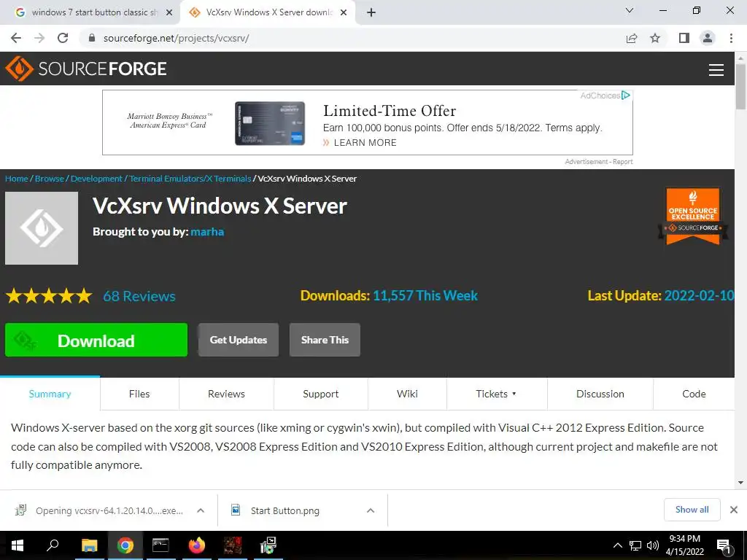Click Home in the breadcrumb
The image size is (747, 560).
tap(17, 179)
